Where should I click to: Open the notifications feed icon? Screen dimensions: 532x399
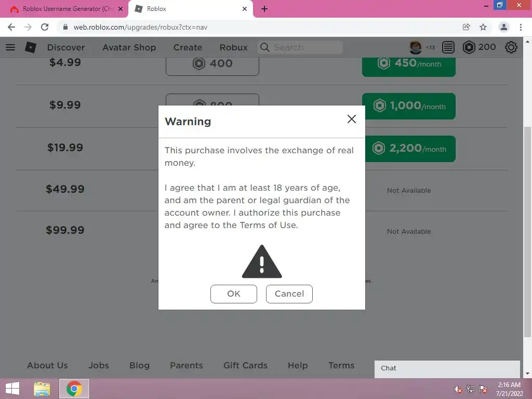click(x=448, y=47)
